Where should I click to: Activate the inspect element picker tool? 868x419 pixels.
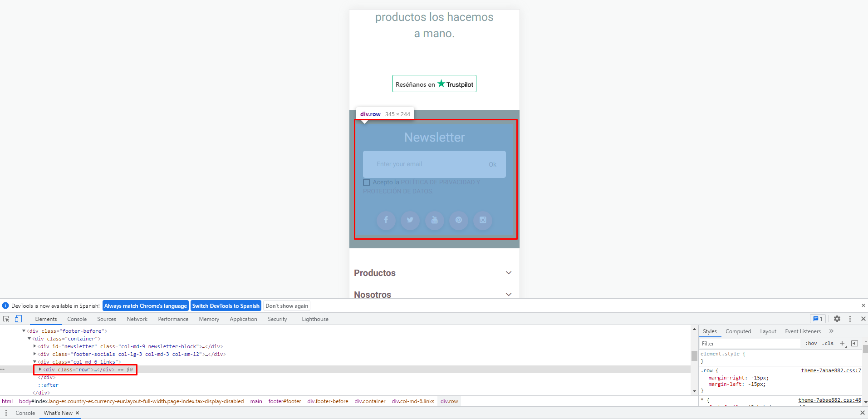pyautogui.click(x=6, y=319)
